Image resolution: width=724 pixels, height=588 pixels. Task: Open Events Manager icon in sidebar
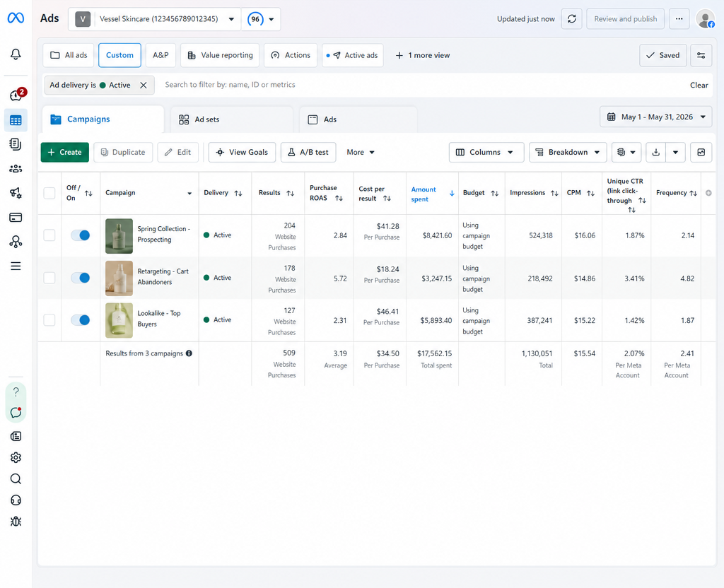coord(16,242)
